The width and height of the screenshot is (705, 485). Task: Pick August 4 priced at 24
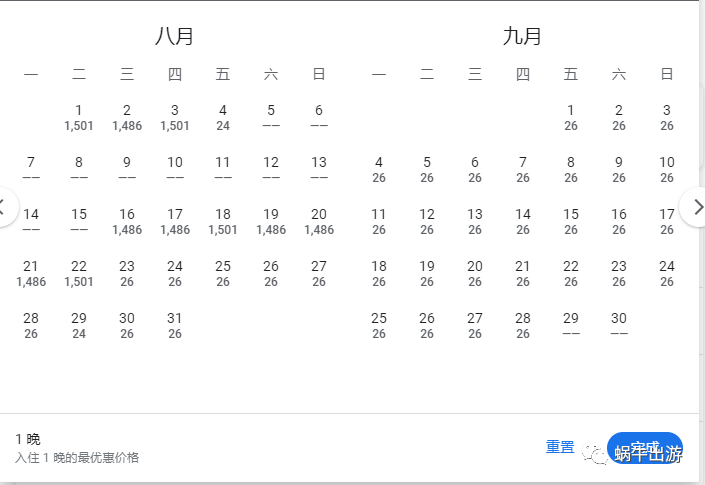click(x=223, y=117)
